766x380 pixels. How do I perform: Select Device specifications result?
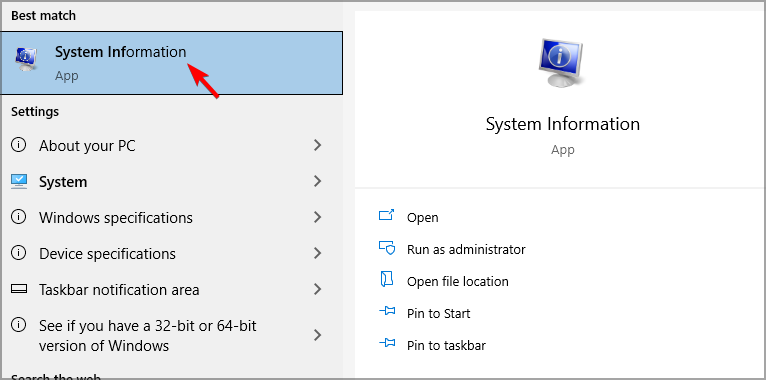pyautogui.click(x=171, y=253)
